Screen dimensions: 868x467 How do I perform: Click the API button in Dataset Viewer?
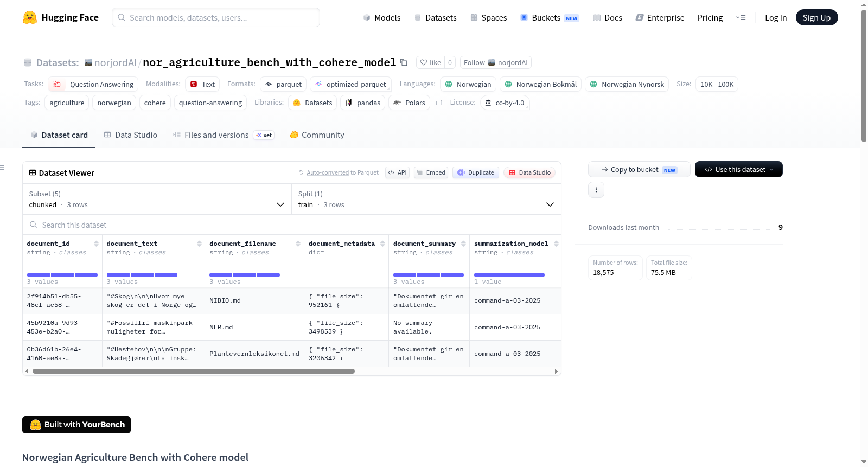coord(397,172)
